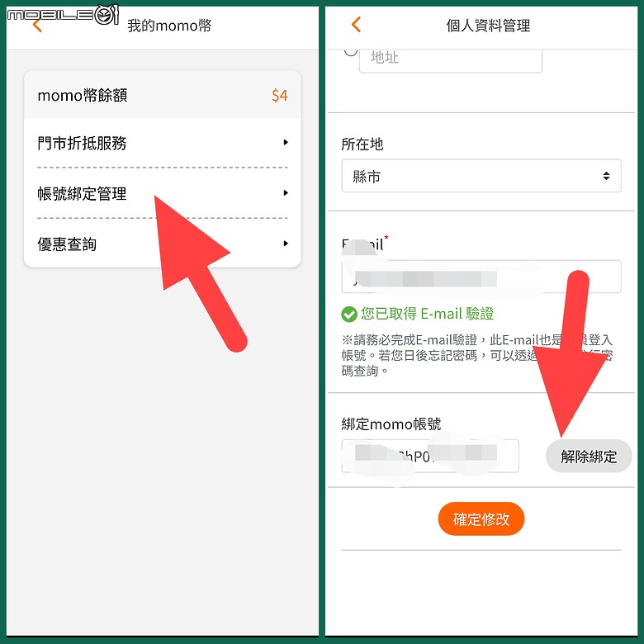Tap arrow icon beside 優惠查詢
This screenshot has height=644, width=644.
coord(286,244)
